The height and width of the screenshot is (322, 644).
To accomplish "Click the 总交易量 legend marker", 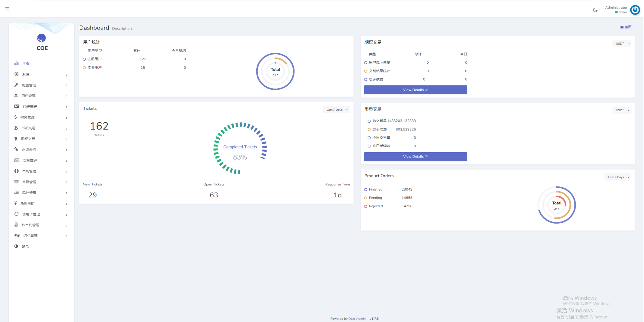I will coord(369,121).
